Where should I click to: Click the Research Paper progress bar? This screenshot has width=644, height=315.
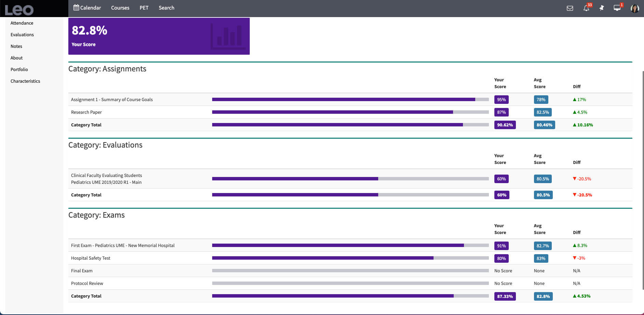point(350,112)
